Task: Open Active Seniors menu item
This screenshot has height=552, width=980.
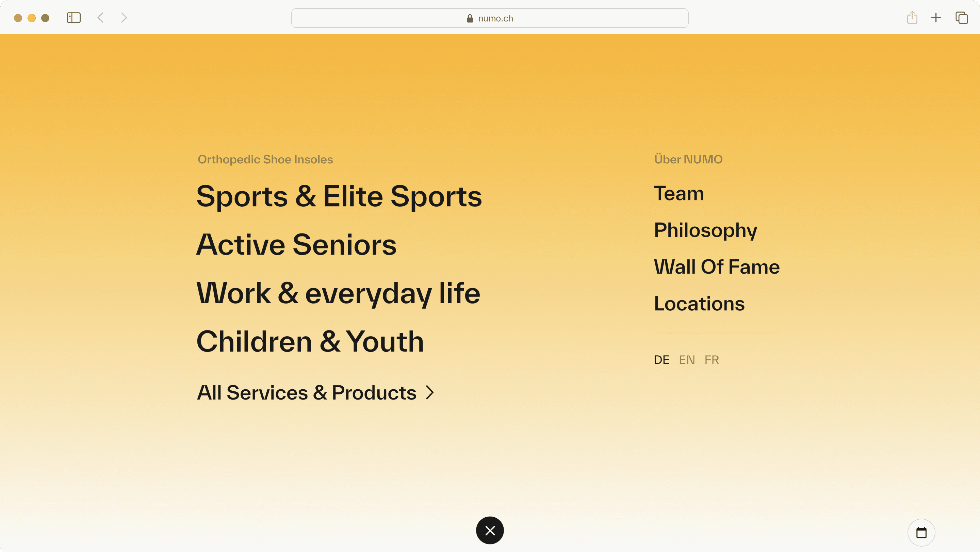Action: point(296,245)
